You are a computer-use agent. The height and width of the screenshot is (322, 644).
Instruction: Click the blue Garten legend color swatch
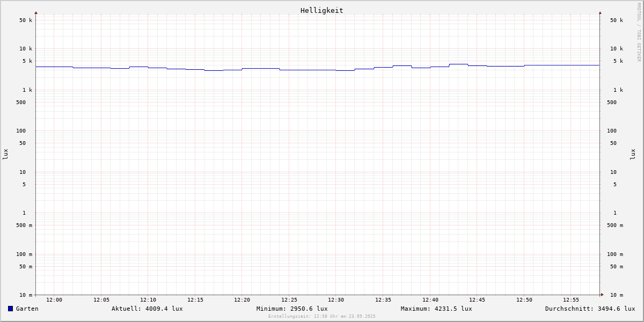point(10,309)
